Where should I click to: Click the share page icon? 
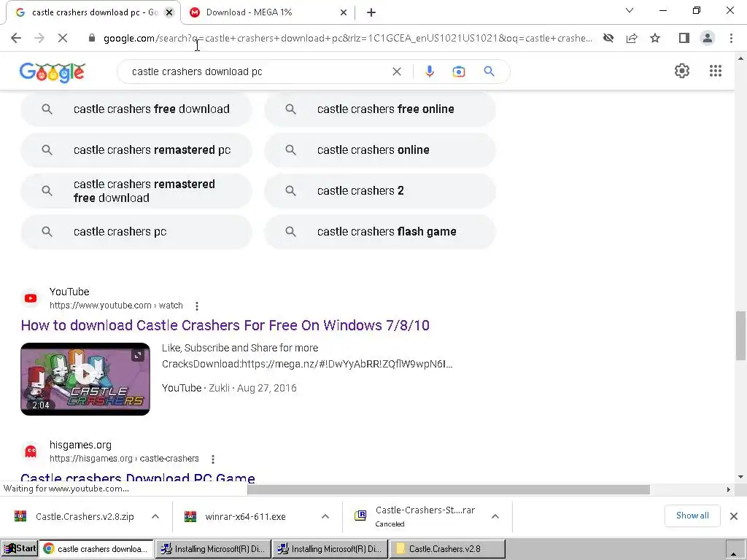[632, 38]
